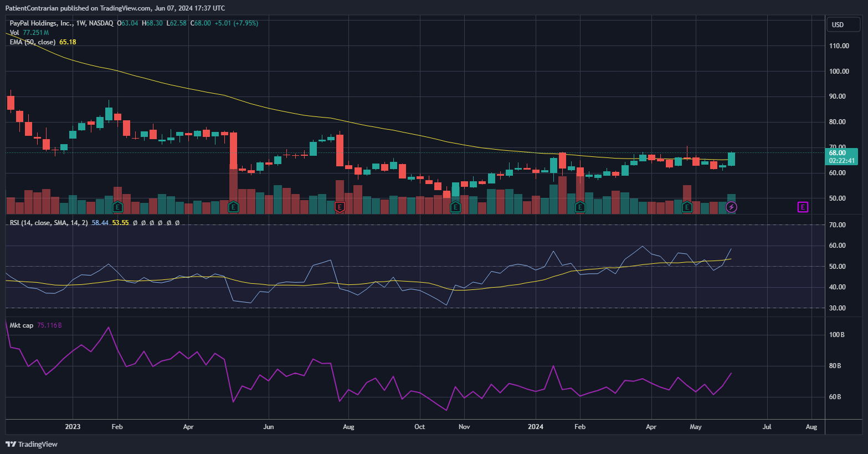Click the PatientContrarian published header text
Image resolution: width=868 pixels, height=454 pixels.
[115, 8]
